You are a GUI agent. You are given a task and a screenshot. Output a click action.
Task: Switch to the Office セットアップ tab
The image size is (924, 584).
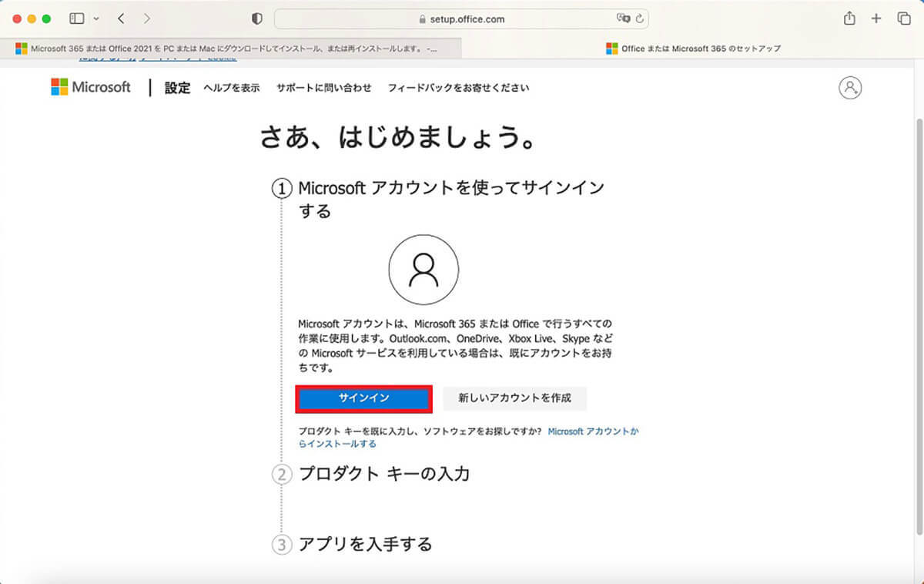693,48
